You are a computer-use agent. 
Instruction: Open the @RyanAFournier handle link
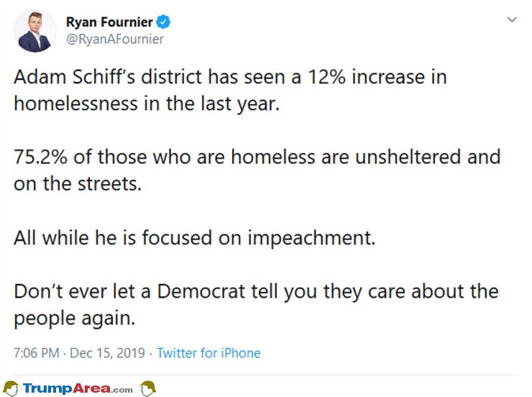pos(115,39)
